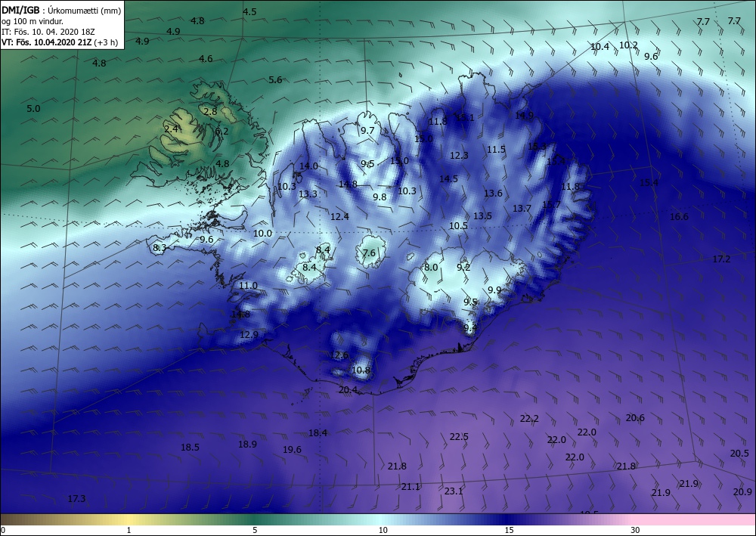Click the 9.2 value label
The height and width of the screenshot is (536, 756).
pyautogui.click(x=464, y=267)
